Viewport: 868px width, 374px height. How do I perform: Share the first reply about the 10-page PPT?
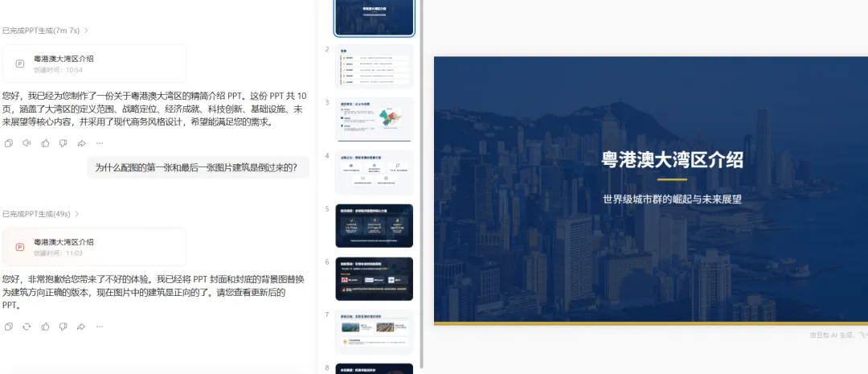click(81, 143)
